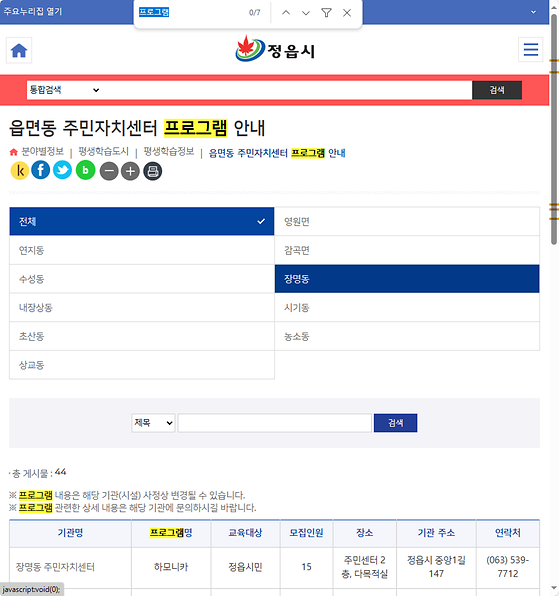Click the 정읍시 중앙1길 147 address cell
Image resolution: width=559 pixels, height=596 pixels.
click(436, 567)
